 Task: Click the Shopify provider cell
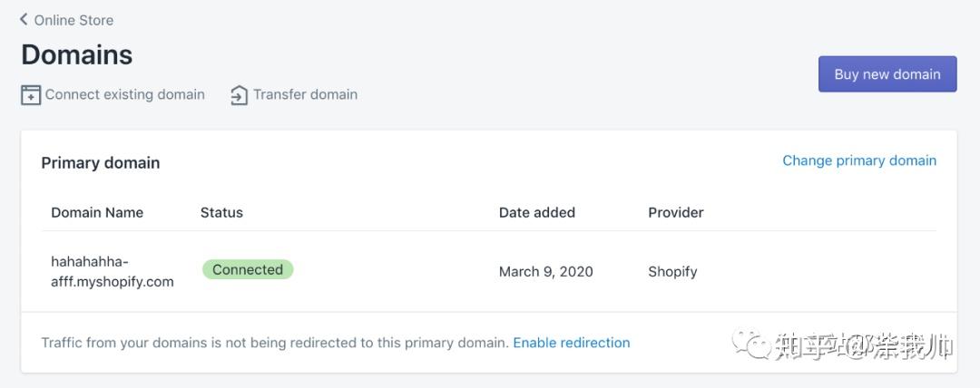pos(672,272)
